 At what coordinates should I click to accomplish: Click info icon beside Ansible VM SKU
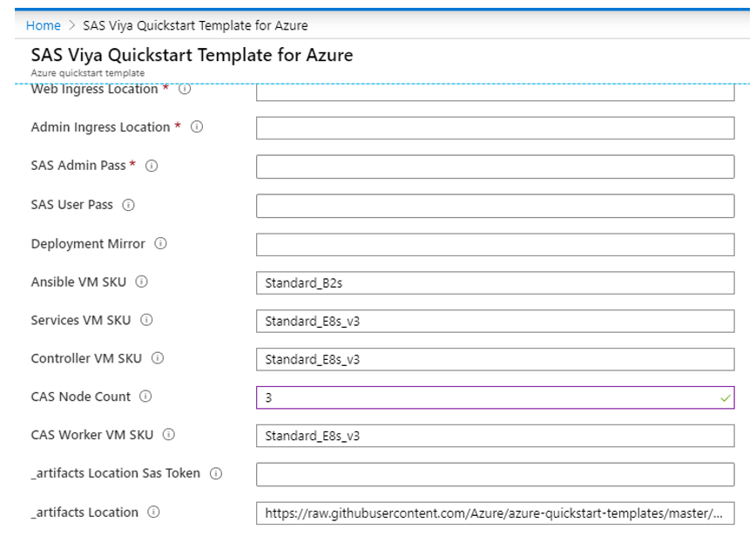[142, 282]
